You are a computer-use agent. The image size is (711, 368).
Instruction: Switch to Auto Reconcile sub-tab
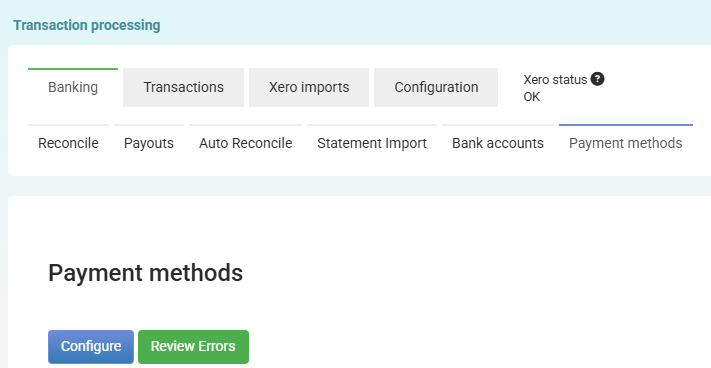[245, 143]
